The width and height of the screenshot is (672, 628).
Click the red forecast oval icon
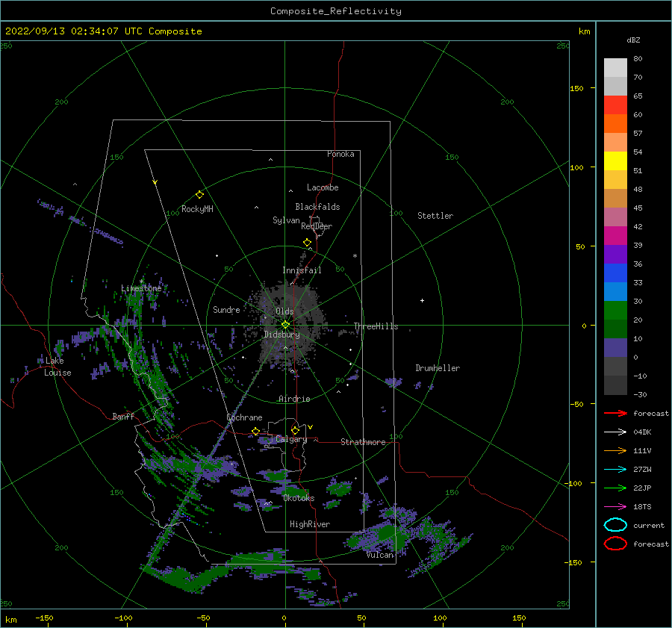click(615, 544)
